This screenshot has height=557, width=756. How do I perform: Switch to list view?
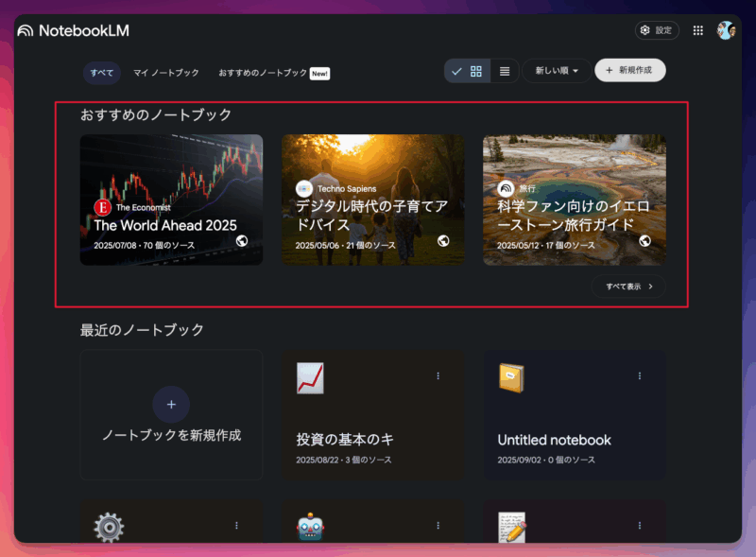coord(505,71)
